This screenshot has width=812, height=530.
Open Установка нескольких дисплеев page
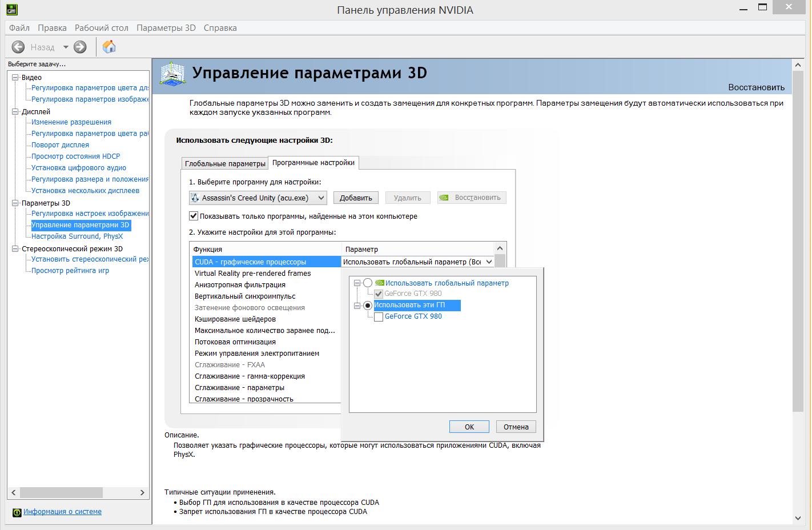point(85,191)
